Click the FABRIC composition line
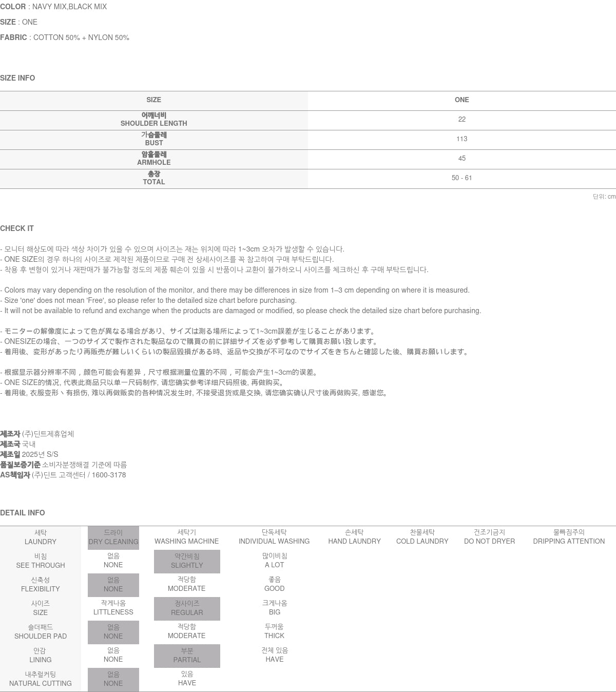 coord(65,37)
